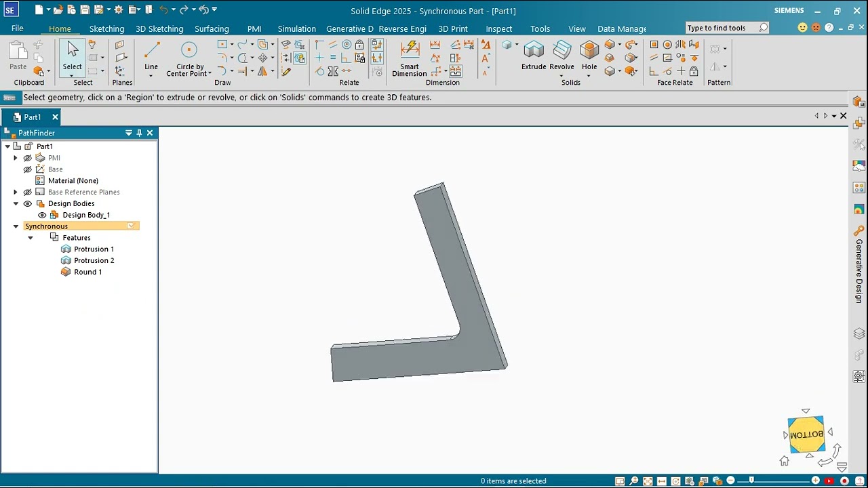Click the Open folder icon
The image size is (868, 488).
(58, 10)
